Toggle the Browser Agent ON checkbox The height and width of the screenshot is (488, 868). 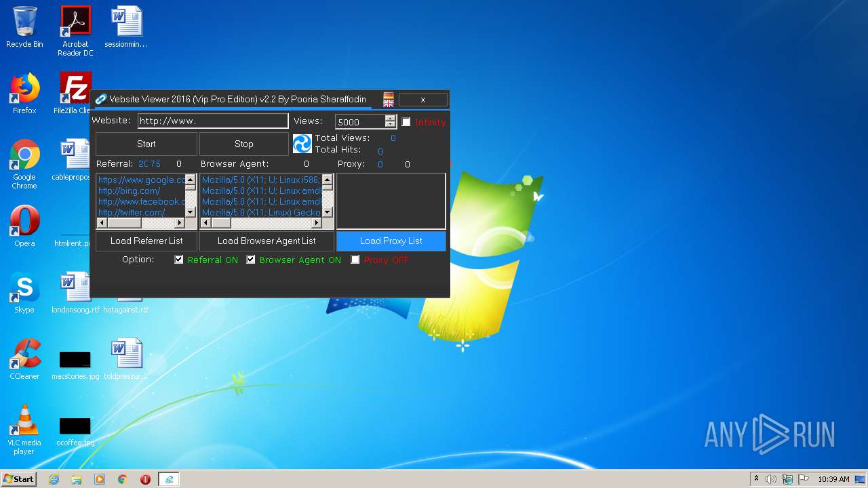click(x=251, y=260)
